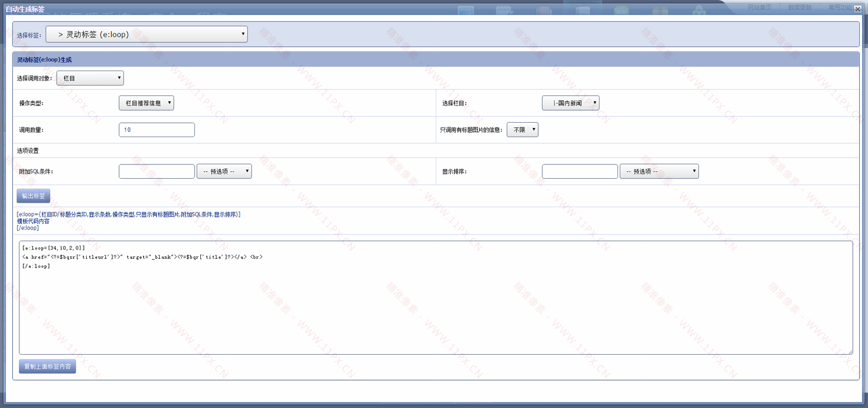Click the 附加SQL条件 label
The height and width of the screenshot is (408, 868).
click(x=36, y=171)
